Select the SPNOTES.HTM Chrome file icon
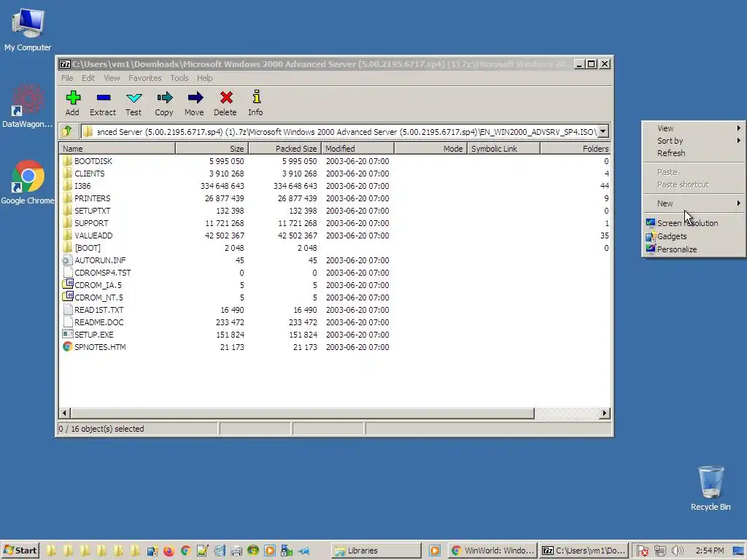 click(x=68, y=346)
